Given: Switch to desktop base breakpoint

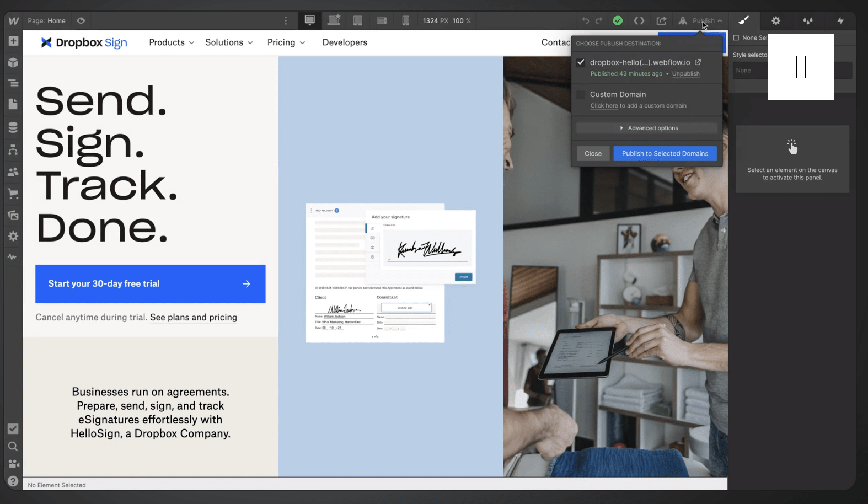Looking at the screenshot, I should coord(310,20).
